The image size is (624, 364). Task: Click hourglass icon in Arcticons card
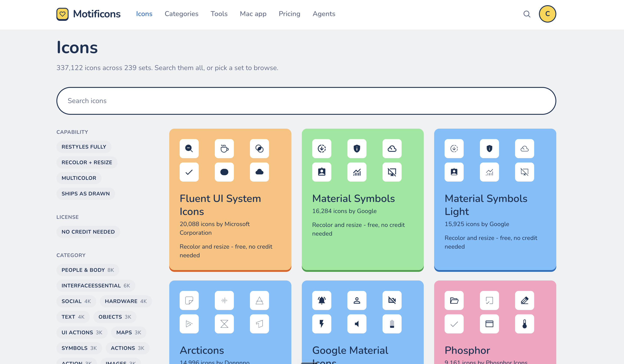(x=224, y=324)
